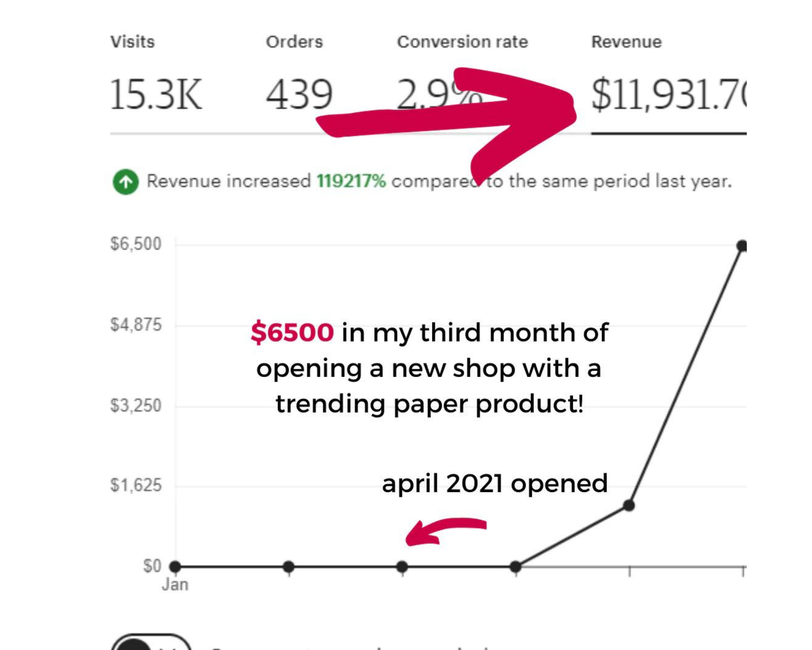Click the May data point near $1,250
The image size is (812, 650).
click(629, 505)
